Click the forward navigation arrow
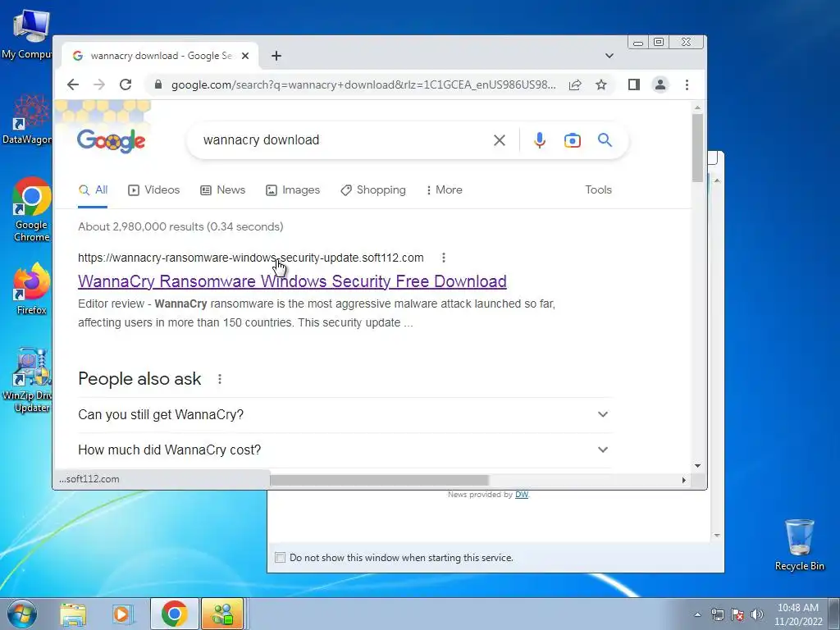 tap(99, 84)
